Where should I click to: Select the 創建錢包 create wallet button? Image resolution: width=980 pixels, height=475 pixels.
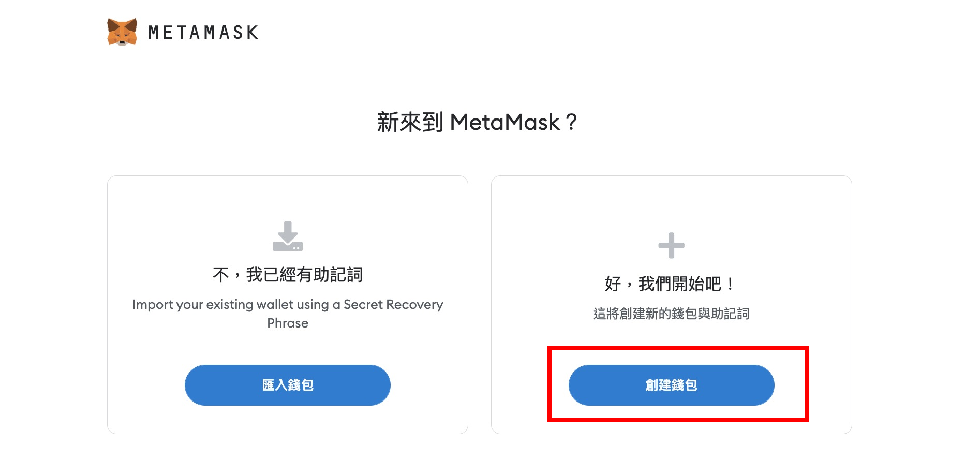coord(672,385)
